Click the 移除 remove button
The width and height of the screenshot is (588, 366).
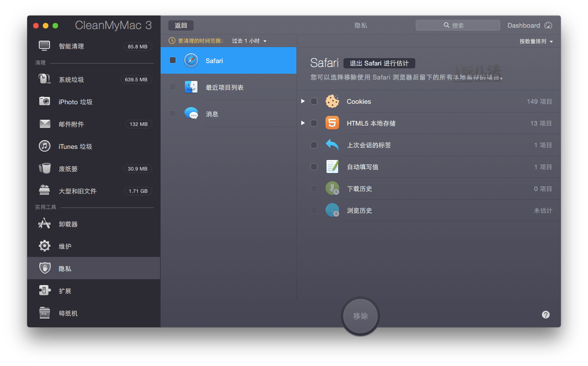point(360,316)
